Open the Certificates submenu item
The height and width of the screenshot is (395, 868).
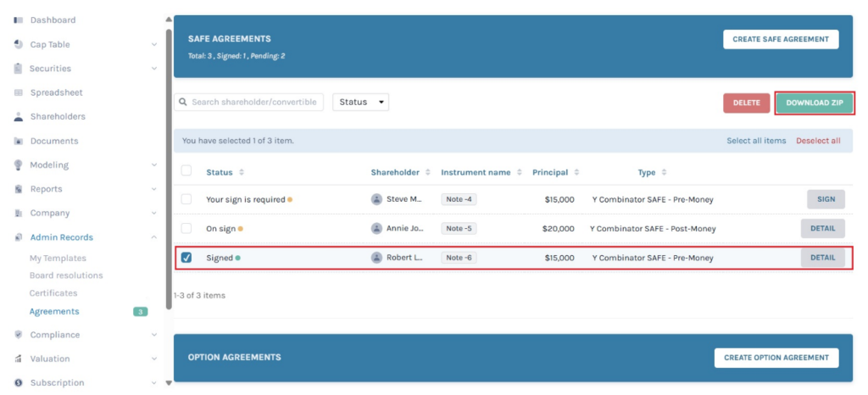pos(53,293)
